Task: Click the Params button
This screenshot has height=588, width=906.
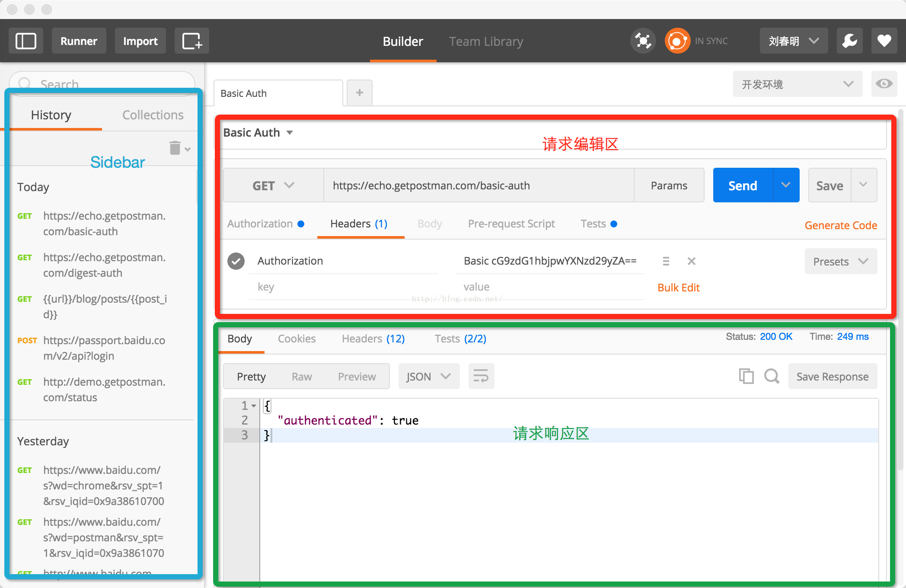Action: [669, 185]
